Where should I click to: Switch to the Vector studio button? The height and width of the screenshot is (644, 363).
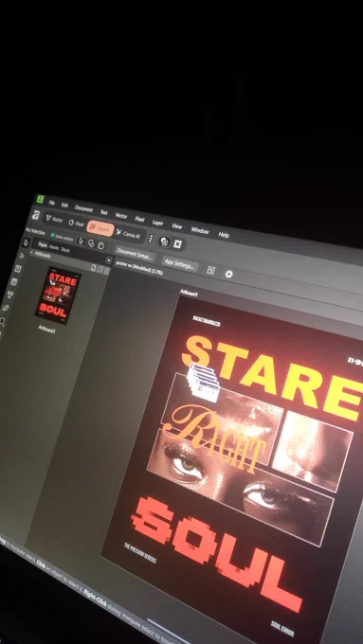pos(55,220)
